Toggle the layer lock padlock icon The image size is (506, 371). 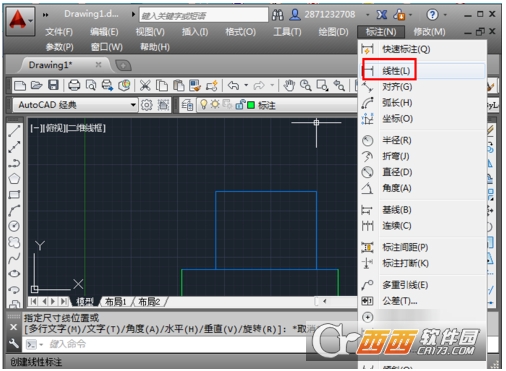[x=240, y=105]
